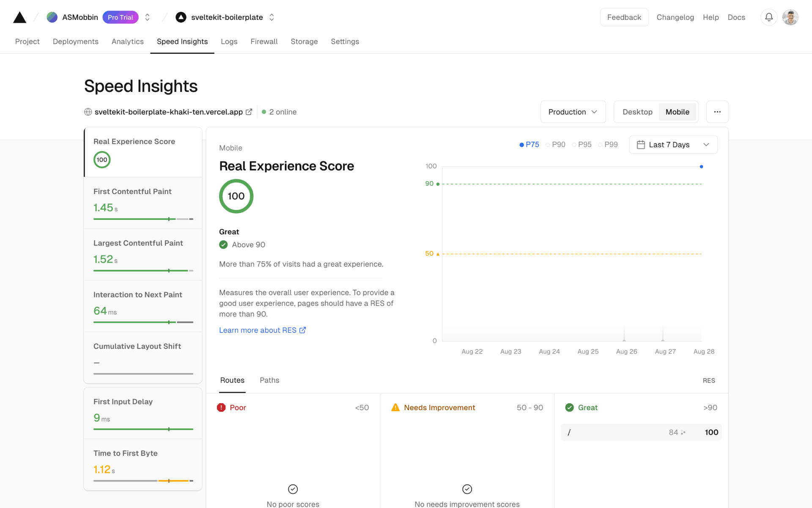Open the Changelog link
The width and height of the screenshot is (812, 508).
click(x=675, y=17)
